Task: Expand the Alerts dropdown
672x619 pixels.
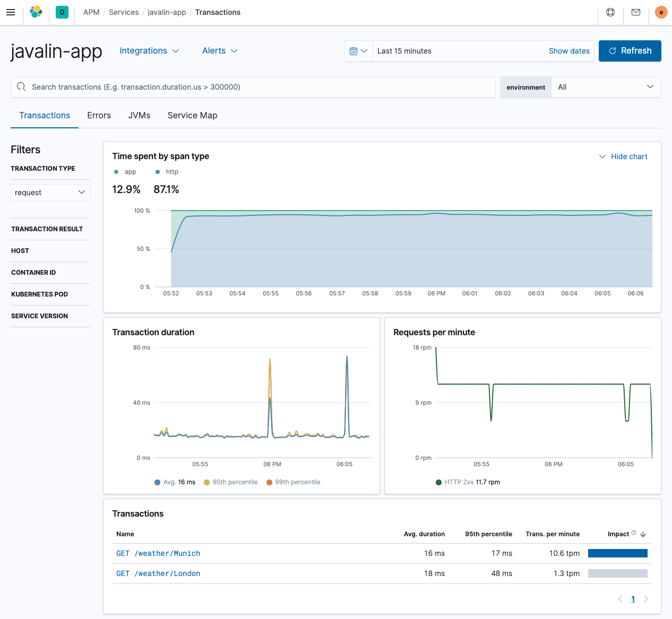Action: coord(220,50)
